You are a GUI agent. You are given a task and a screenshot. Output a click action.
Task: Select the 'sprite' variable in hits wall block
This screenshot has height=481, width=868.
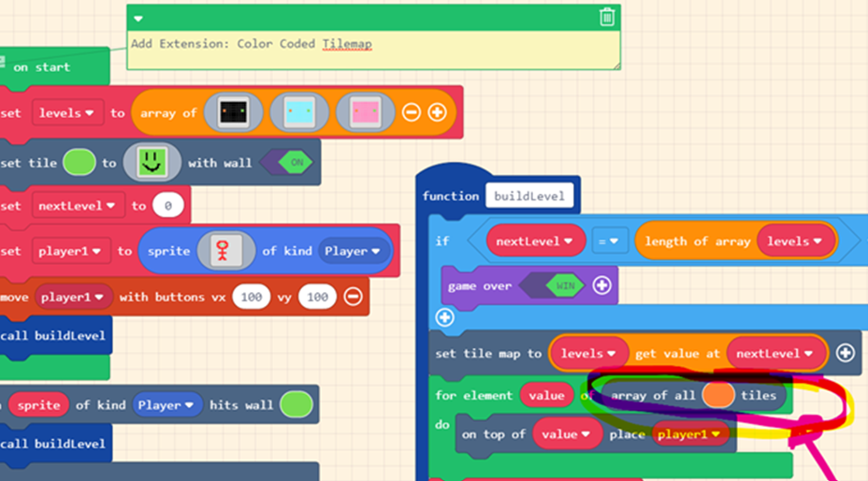38,405
